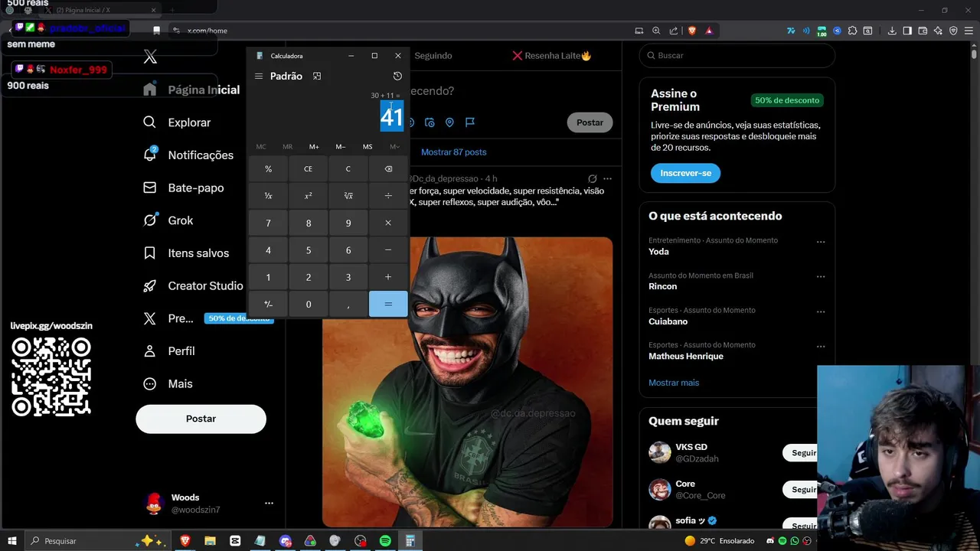
Task: Switch to the Resenha Laite tab
Action: point(552,56)
